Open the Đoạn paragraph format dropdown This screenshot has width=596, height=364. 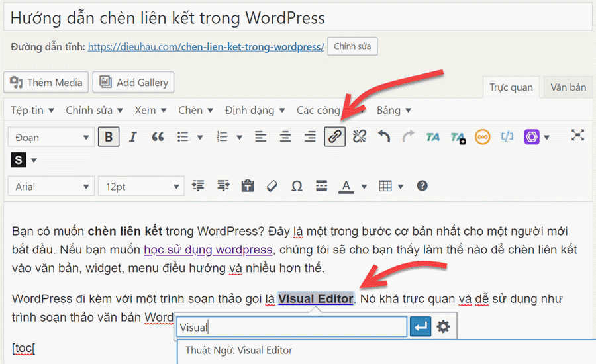pos(51,137)
